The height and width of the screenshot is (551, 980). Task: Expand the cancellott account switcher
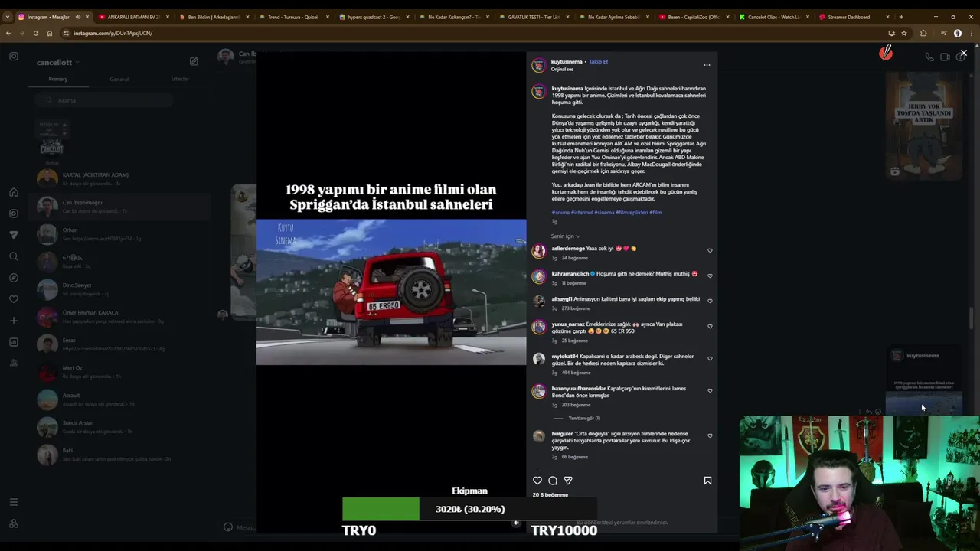point(58,62)
